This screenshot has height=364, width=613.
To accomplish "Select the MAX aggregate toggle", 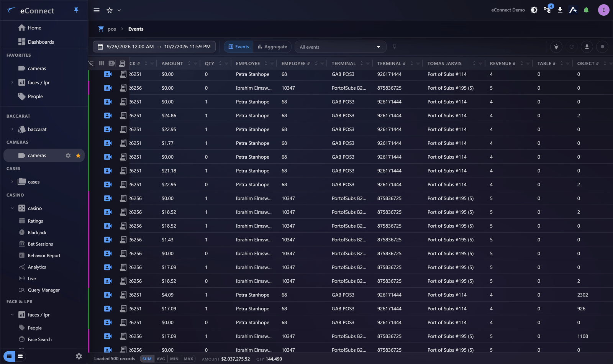I will pos(188,359).
